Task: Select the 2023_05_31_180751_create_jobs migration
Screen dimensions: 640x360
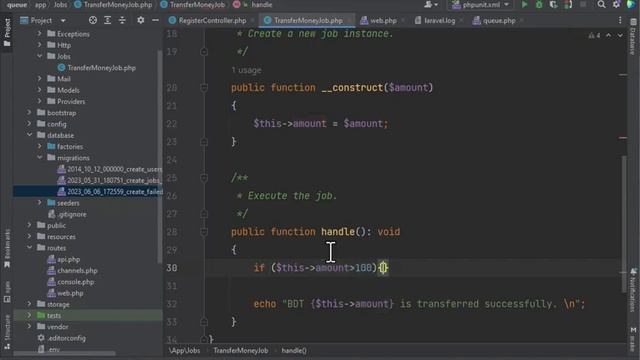Action: pos(110,180)
